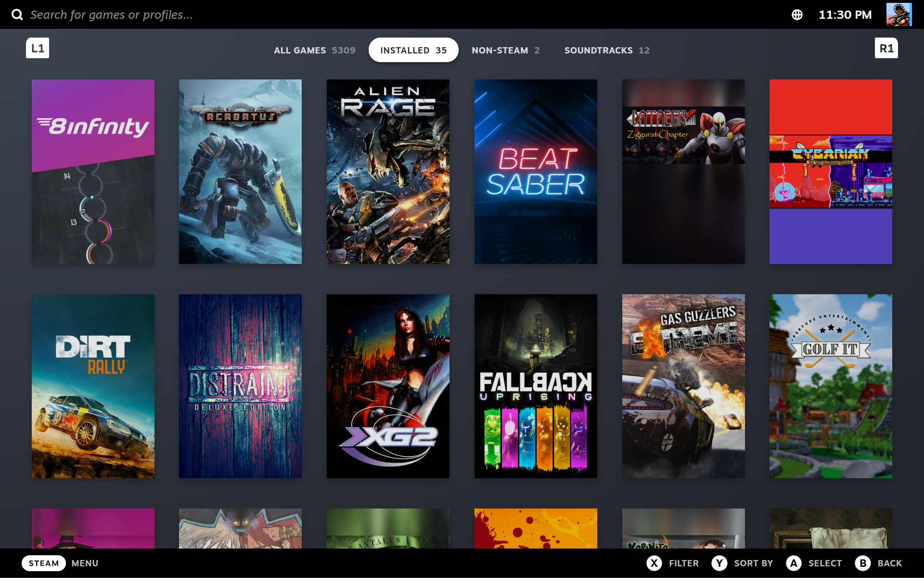Open the Golf It game cover
Image resolution: width=924 pixels, height=588 pixels.
(831, 386)
